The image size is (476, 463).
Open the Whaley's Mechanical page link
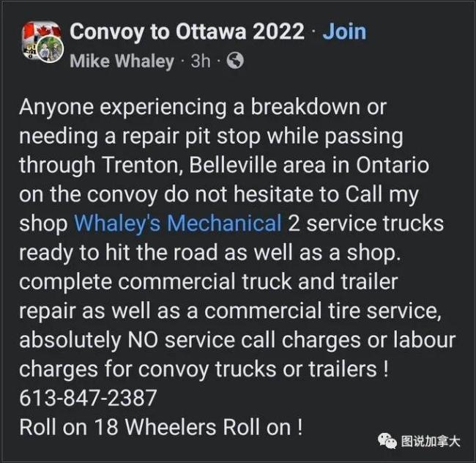click(178, 223)
